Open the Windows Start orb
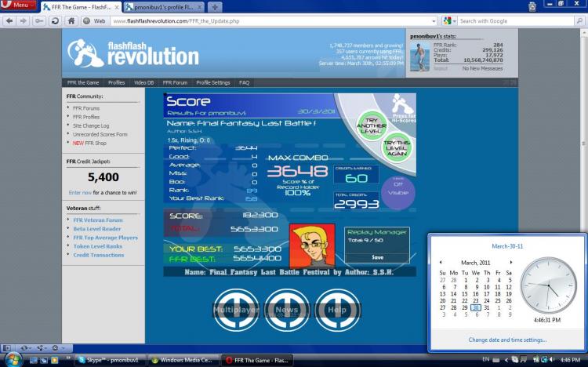588x367 pixels. 13,359
